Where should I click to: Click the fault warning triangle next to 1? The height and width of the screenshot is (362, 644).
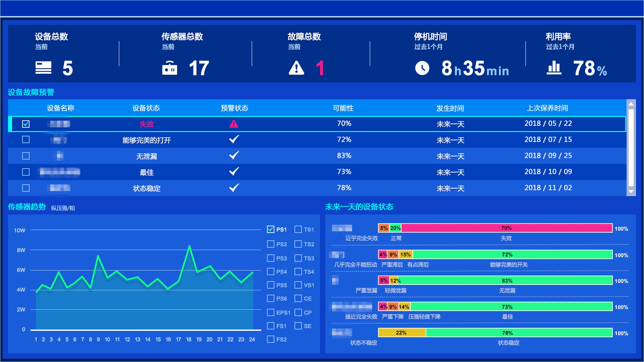click(x=296, y=68)
